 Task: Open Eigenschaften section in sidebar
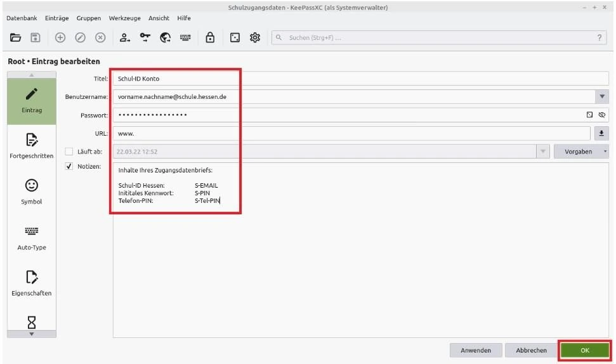pos(32,283)
